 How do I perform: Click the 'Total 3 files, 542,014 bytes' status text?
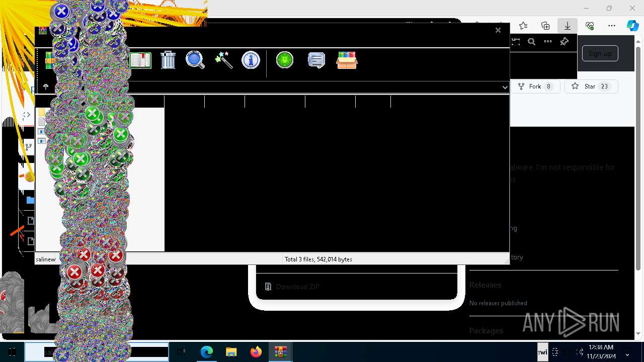[x=318, y=259]
